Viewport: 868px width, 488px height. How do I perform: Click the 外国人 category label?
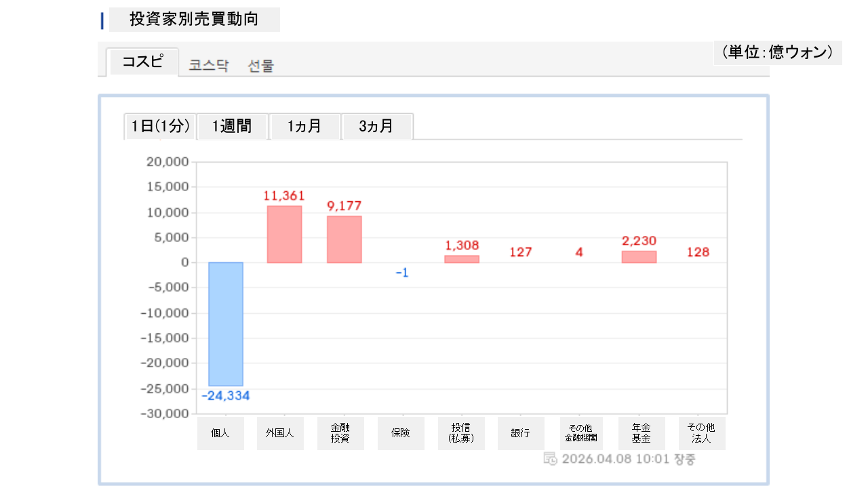click(x=280, y=433)
